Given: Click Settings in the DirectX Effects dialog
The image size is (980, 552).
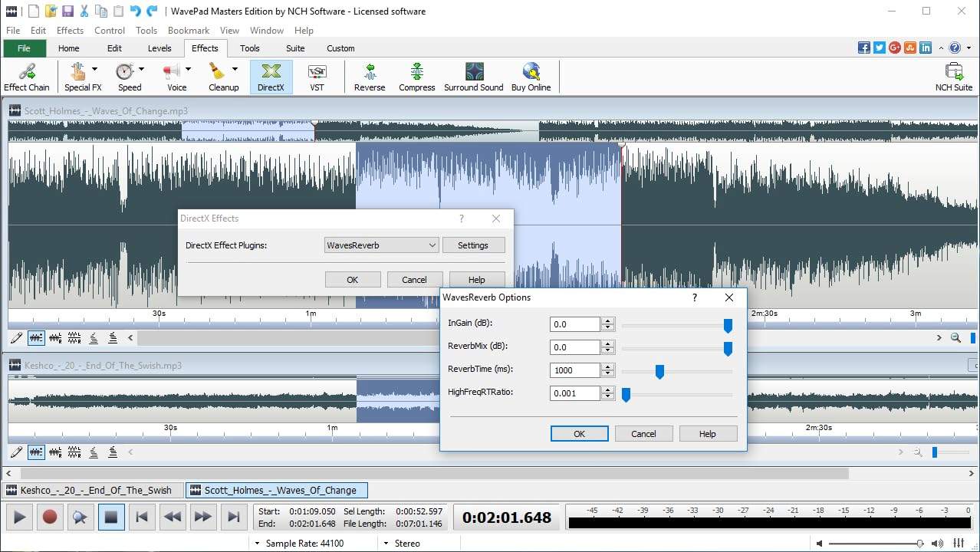Looking at the screenshot, I should point(473,245).
